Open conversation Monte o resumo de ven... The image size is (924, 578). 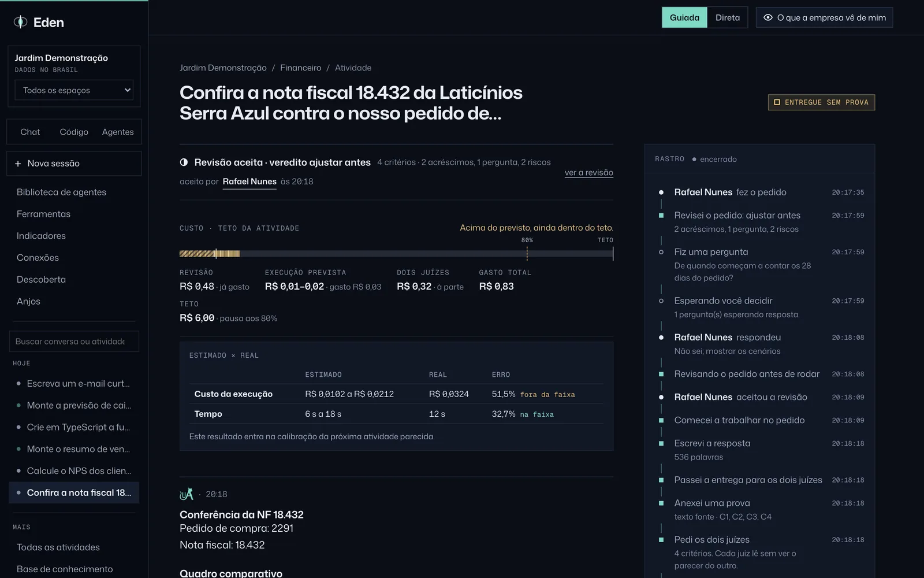click(74, 449)
